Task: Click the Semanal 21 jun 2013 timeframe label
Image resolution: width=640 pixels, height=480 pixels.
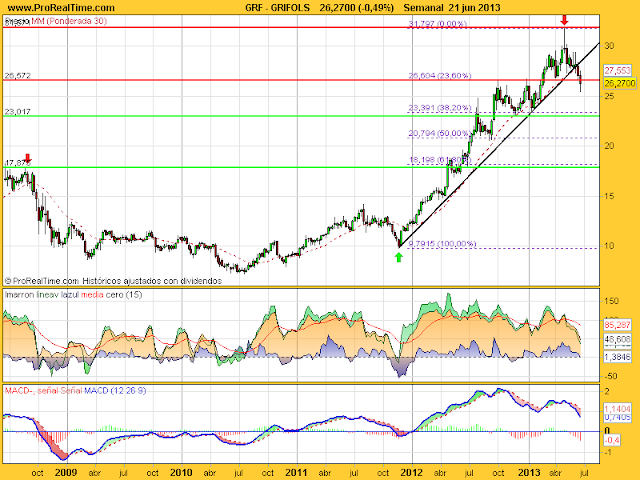Action: click(452, 7)
